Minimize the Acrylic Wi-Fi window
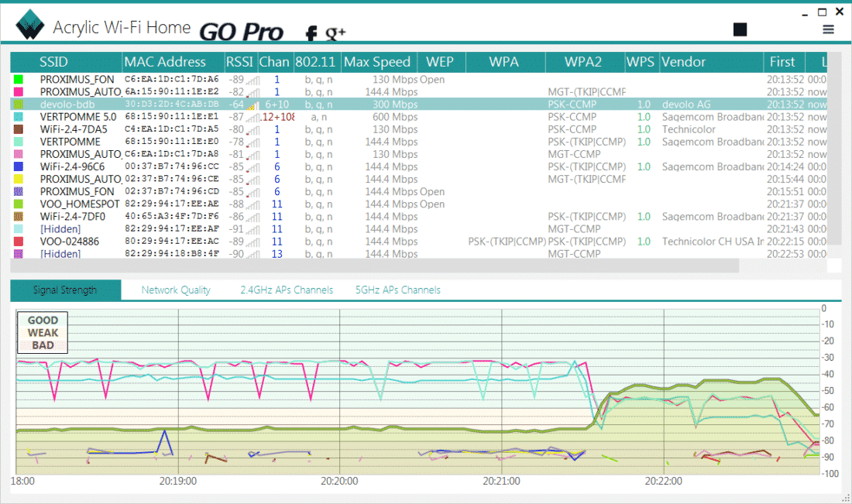The width and height of the screenshot is (852, 504). [805, 13]
